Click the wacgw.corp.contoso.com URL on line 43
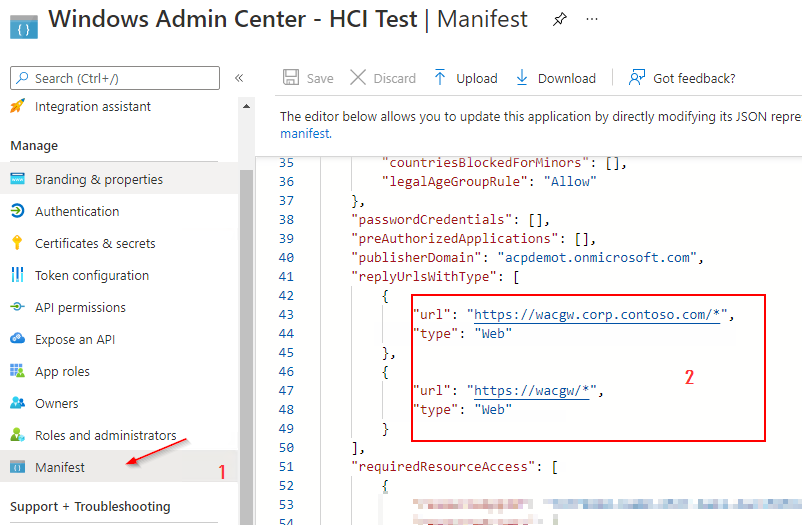 (597, 315)
